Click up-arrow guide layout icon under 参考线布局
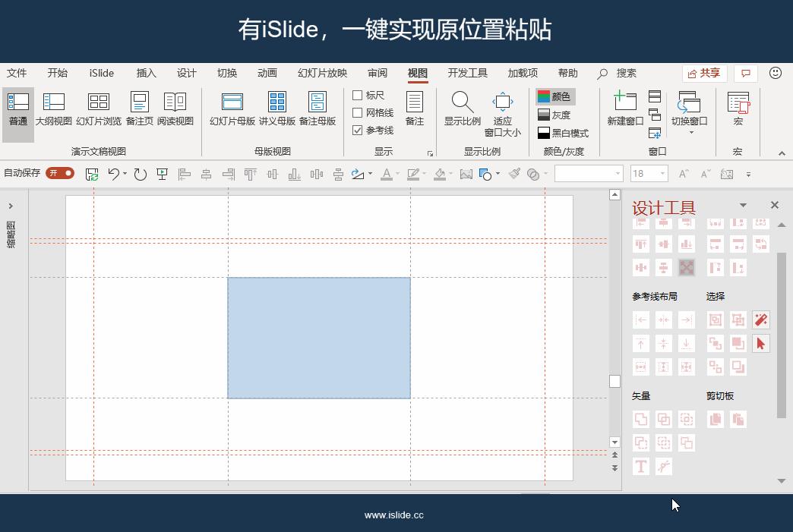Screen dimensions: 793x532 (641, 344)
